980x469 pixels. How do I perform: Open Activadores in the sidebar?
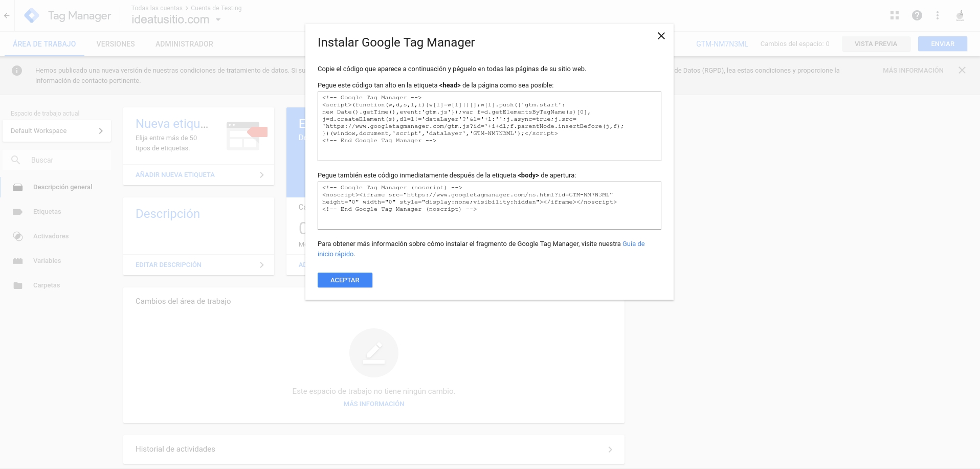tap(51, 236)
